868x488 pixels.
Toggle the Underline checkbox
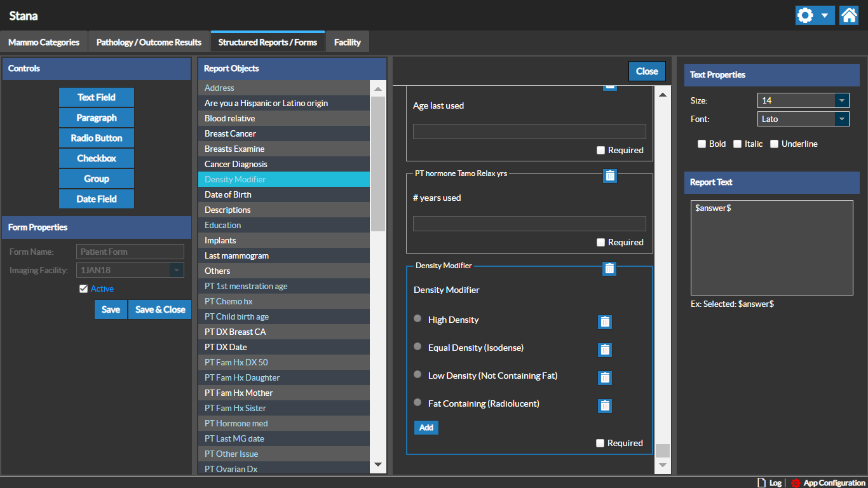[774, 144]
